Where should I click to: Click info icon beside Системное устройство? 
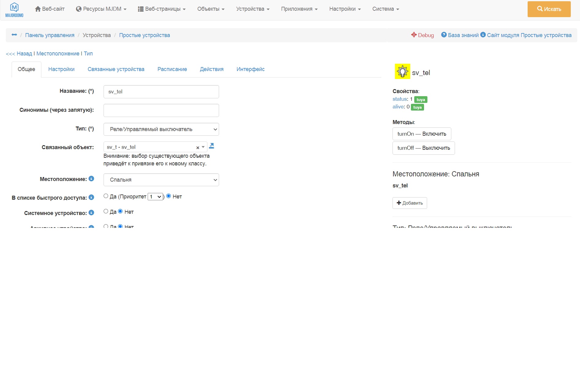[91, 213]
